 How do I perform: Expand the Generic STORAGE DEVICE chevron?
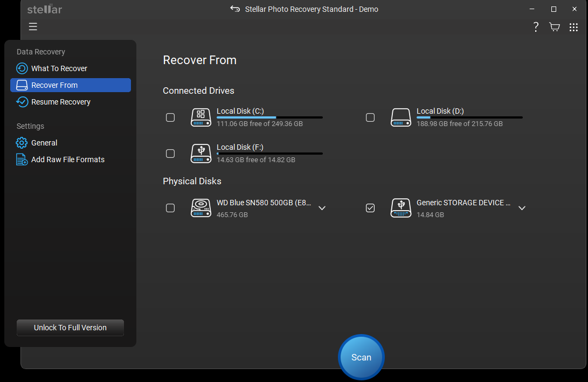coord(522,208)
